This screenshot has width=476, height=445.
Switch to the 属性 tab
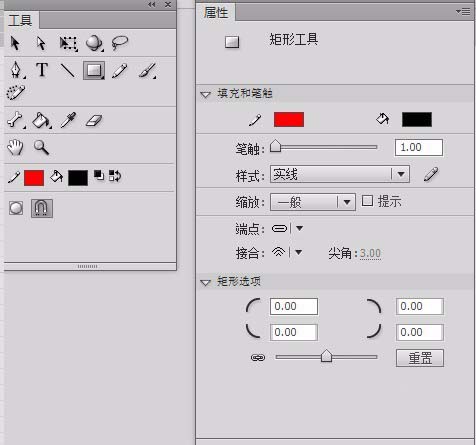tap(216, 13)
